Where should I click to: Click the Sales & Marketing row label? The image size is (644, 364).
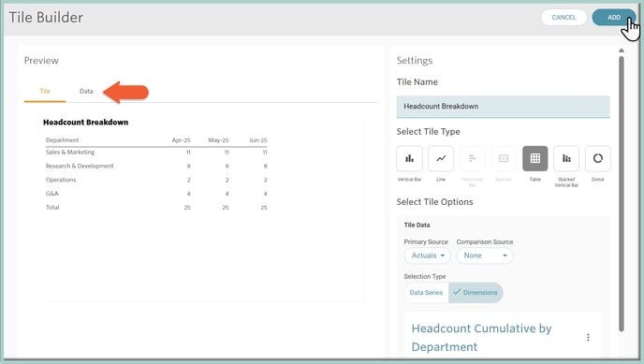(x=70, y=152)
